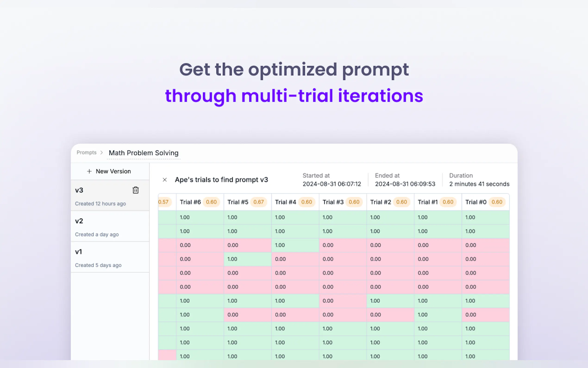Click the partially hidden 0.57 score badge
This screenshot has width=588, height=368.
pos(163,202)
